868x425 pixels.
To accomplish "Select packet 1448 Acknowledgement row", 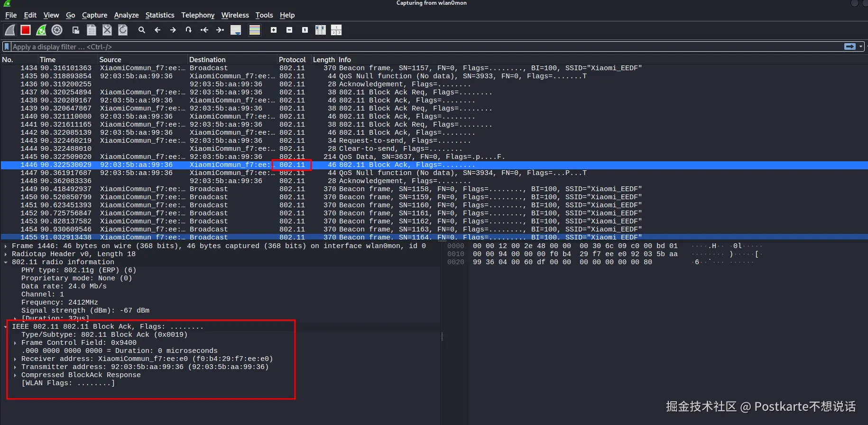I will point(434,181).
